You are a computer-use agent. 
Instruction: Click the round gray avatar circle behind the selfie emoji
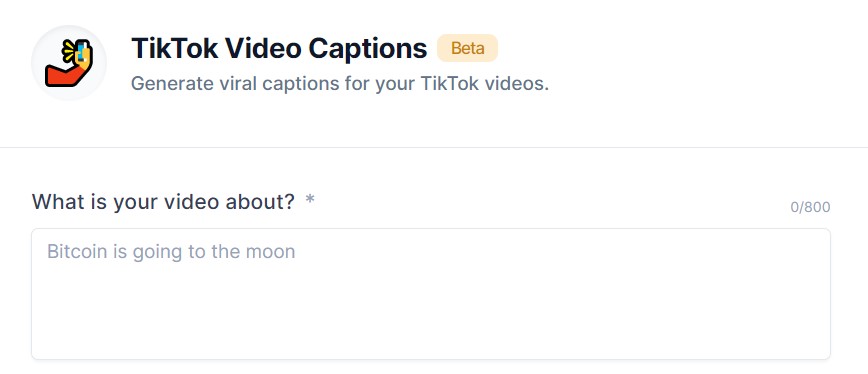[69, 63]
